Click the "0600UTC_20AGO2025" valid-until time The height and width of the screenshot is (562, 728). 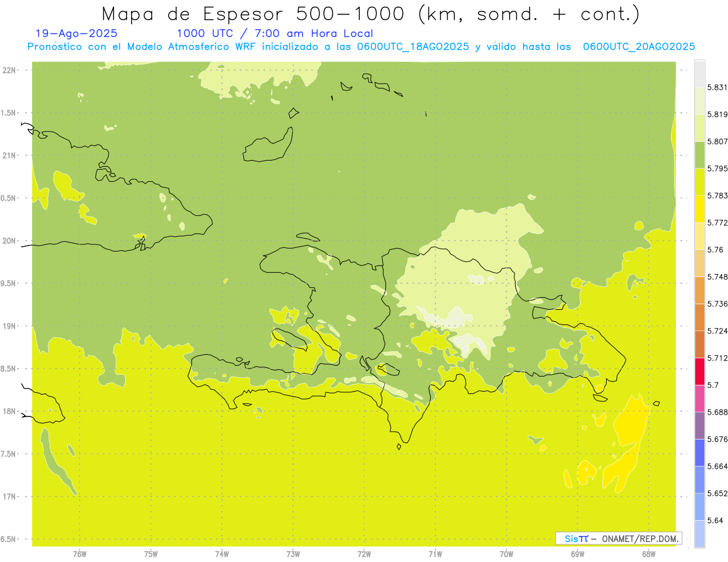(639, 47)
